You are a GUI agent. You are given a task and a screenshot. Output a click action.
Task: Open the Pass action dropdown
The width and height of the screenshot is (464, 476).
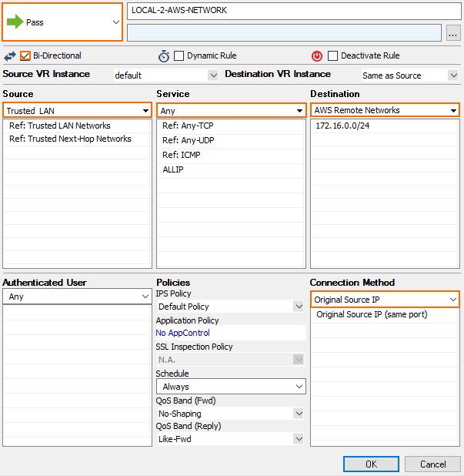tap(115, 22)
